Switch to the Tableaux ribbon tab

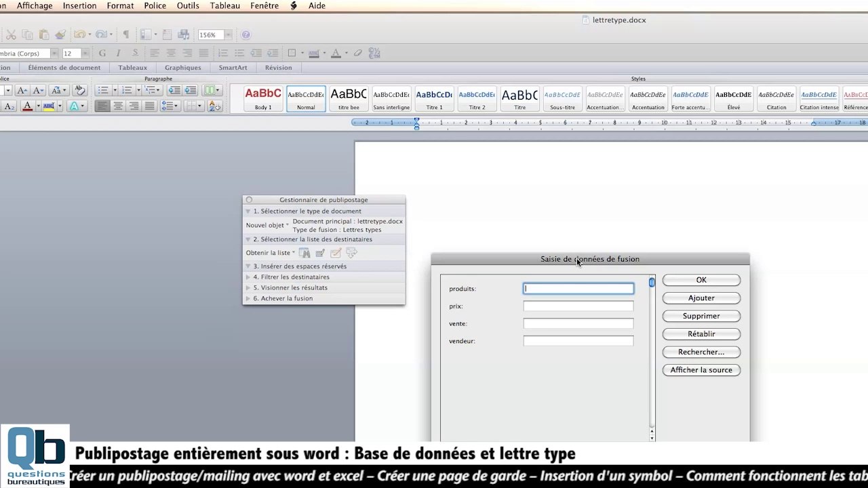click(133, 68)
